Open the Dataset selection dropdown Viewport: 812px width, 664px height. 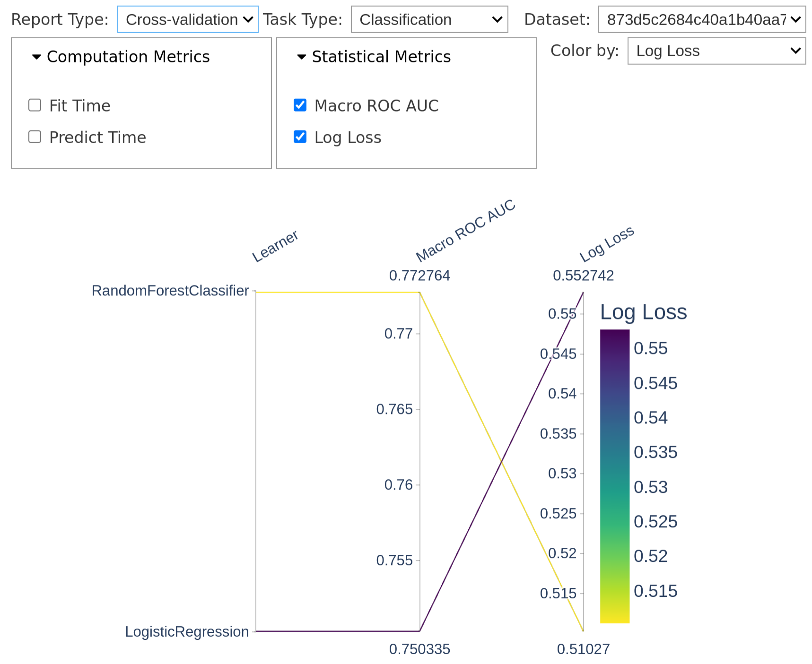coord(702,19)
